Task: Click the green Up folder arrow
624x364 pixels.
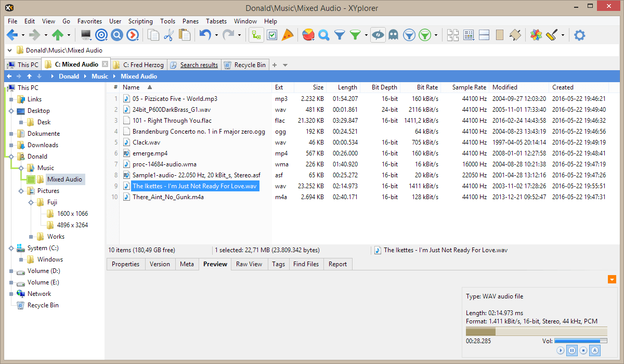Action: coord(58,35)
